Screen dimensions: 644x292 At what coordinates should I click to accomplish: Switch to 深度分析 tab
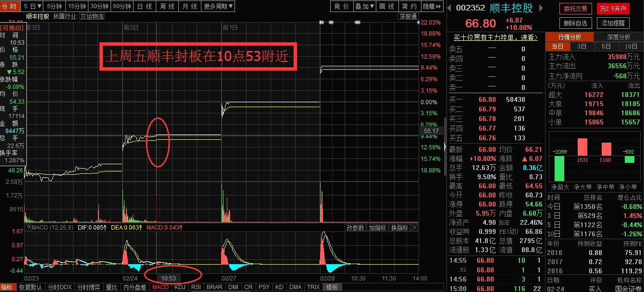[619, 37]
